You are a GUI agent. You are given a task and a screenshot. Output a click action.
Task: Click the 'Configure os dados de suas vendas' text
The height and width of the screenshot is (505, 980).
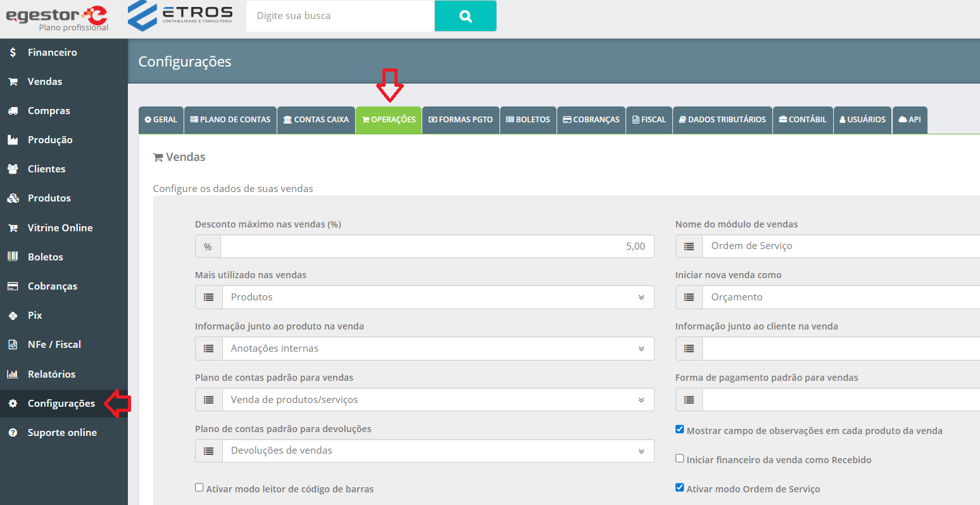233,189
